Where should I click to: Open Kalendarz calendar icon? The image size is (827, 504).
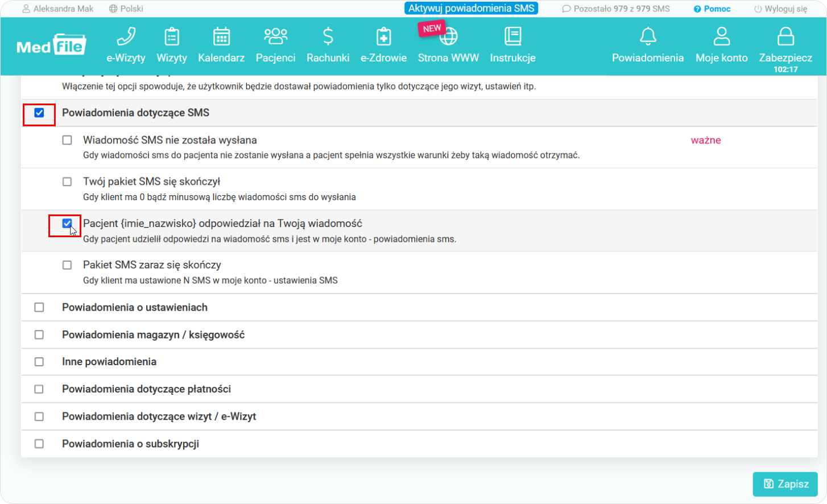221,36
